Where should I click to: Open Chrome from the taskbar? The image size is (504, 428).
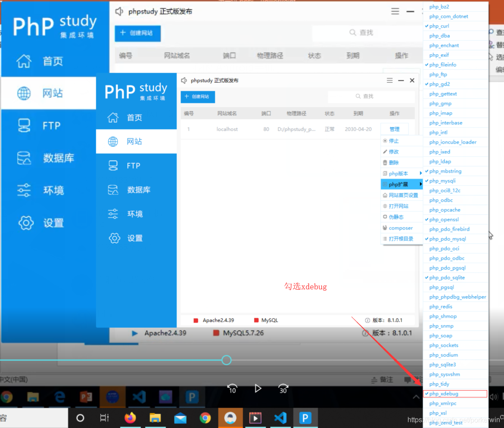pyautogui.click(x=205, y=418)
